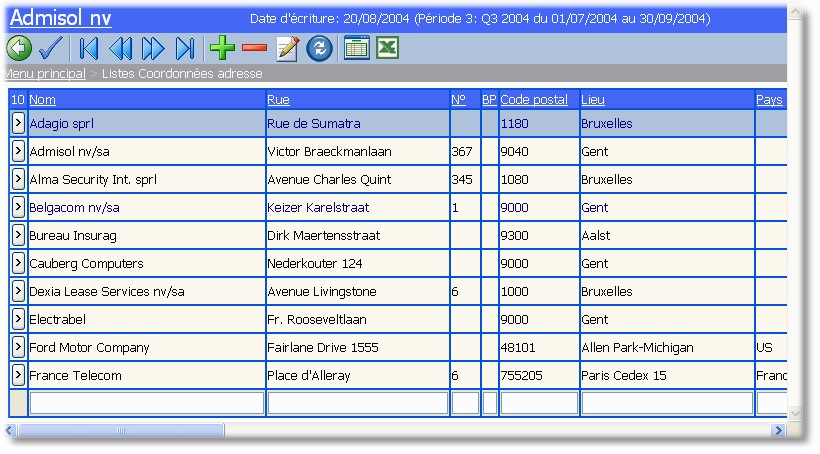Image resolution: width=820 pixels, height=454 pixels.
Task: Sort by BP column header
Action: coord(489,99)
